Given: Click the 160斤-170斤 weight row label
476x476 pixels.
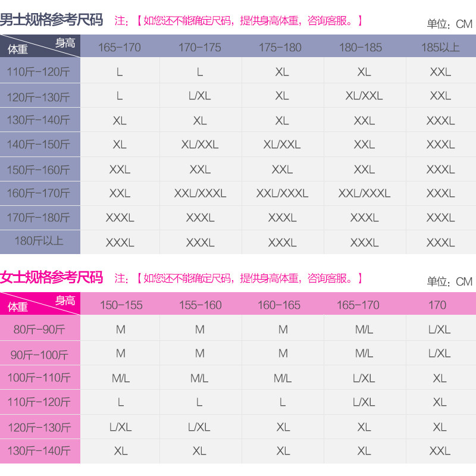Looking at the screenshot, I should click(x=39, y=193).
